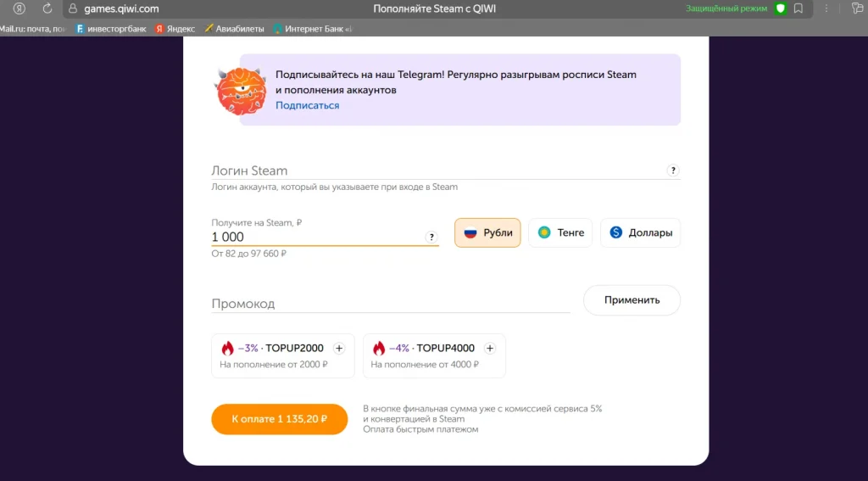Click the flame icon on TOPUP4000 card
This screenshot has width=868, height=481.
(x=379, y=348)
